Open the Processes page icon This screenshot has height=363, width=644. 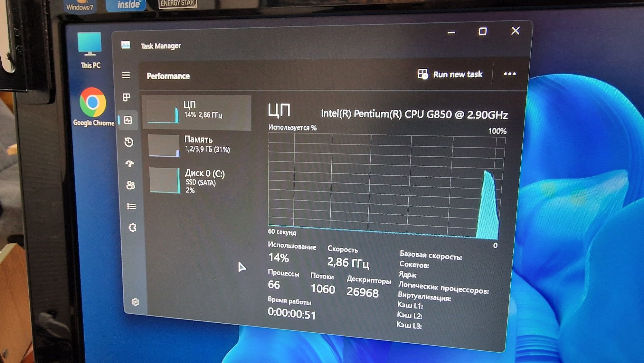127,97
